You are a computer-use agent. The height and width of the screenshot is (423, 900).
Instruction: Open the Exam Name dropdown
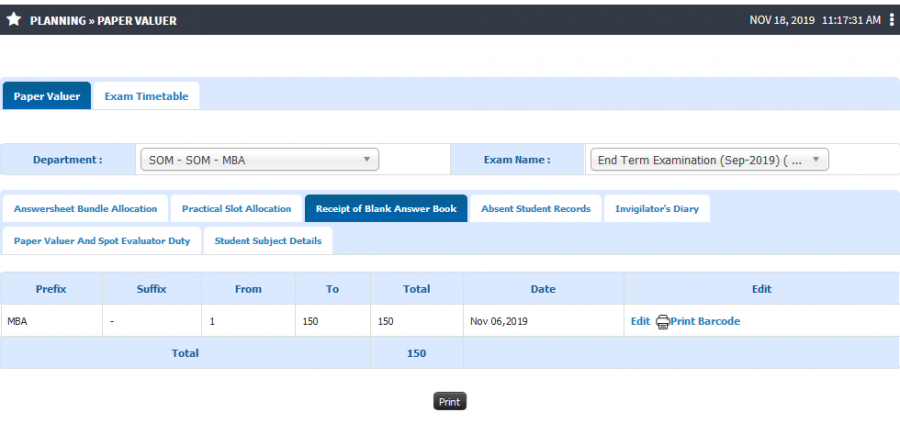pos(709,160)
